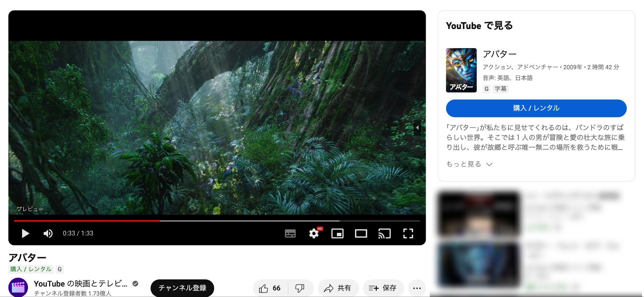Click the プレビュー label on video

30,209
